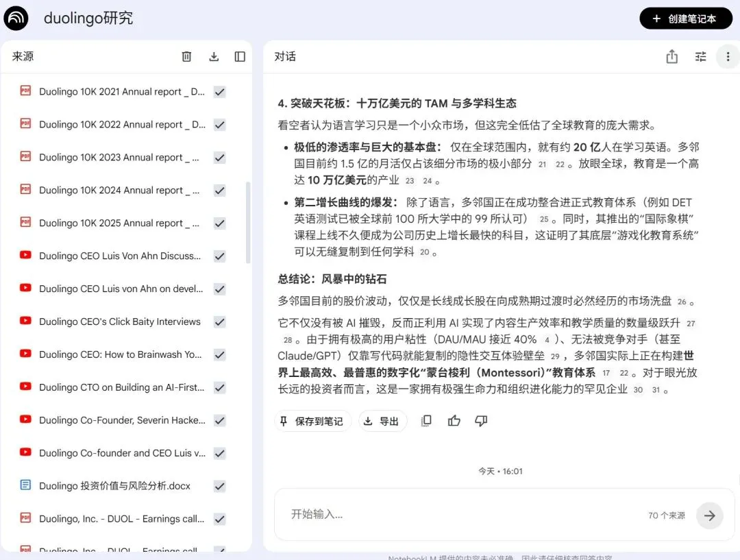Toggle checkbox for Co-founder and CEO Luis source
740x560 pixels.
(x=219, y=453)
